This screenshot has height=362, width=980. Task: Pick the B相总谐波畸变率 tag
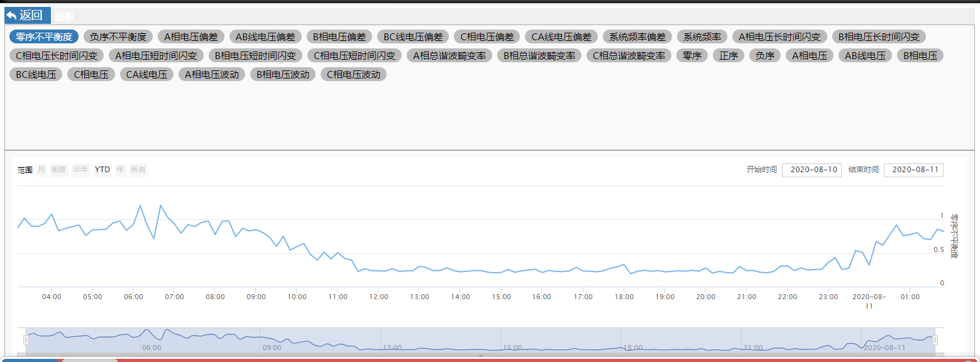click(x=539, y=55)
